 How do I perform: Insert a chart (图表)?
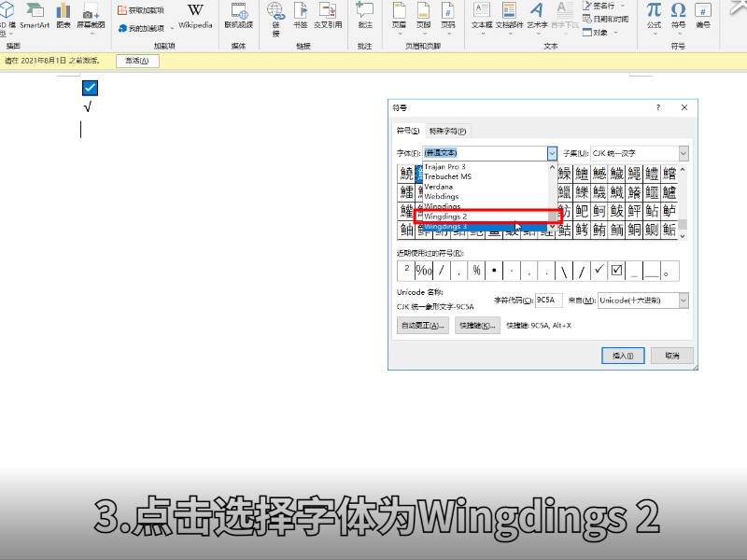click(x=63, y=16)
